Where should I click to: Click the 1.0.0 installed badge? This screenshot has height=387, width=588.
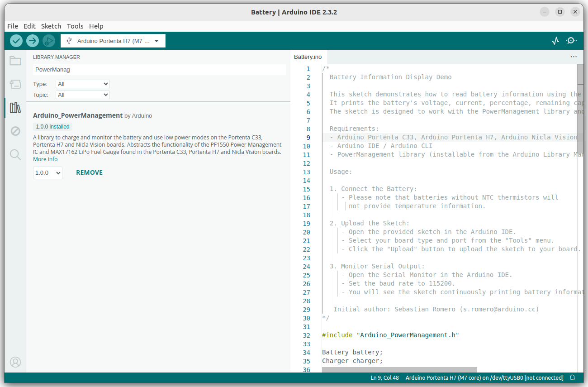(52, 127)
